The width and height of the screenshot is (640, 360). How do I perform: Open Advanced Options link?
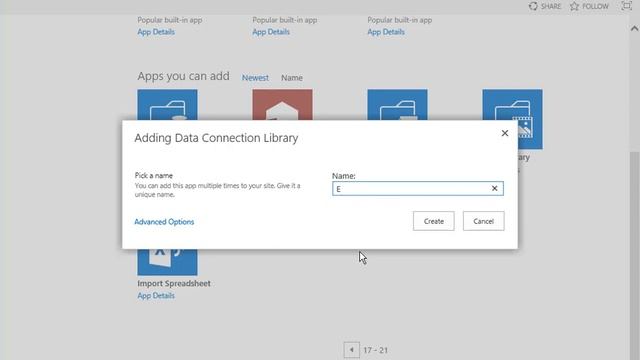tap(164, 222)
